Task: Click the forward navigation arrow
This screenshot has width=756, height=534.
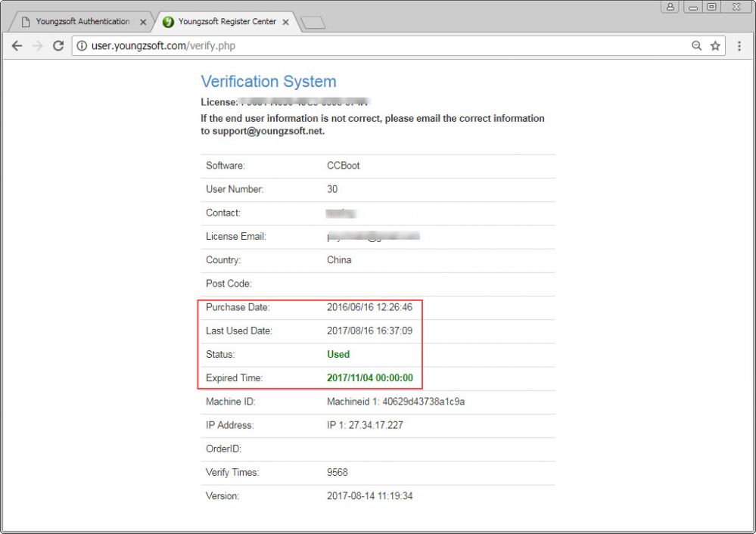Action: (x=38, y=46)
